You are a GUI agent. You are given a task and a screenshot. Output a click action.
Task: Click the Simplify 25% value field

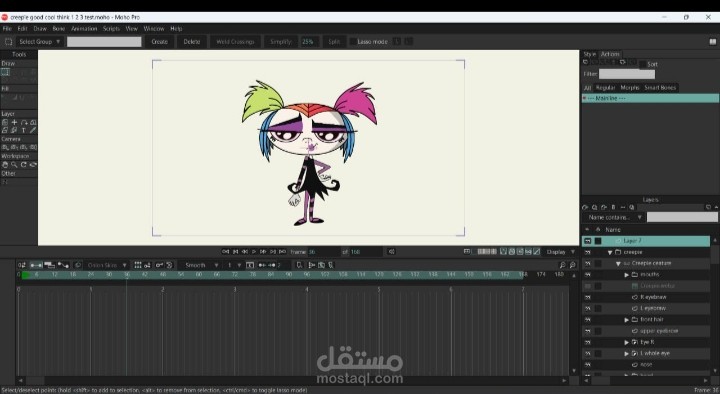tap(309, 41)
